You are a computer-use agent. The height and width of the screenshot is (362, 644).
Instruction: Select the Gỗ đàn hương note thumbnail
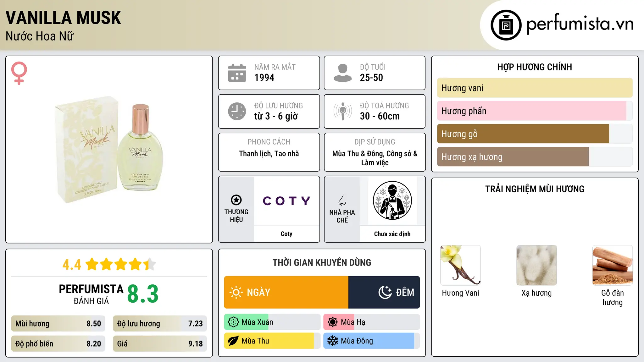click(x=613, y=265)
